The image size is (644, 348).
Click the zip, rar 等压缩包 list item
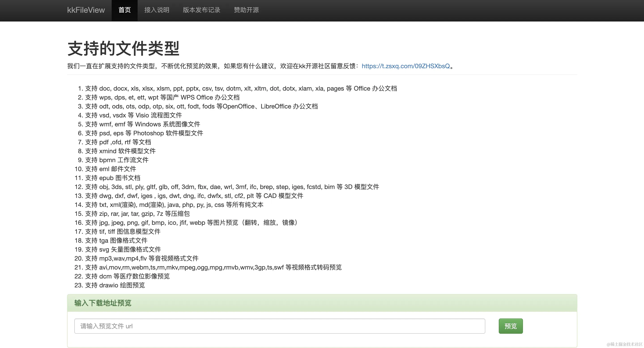click(137, 214)
